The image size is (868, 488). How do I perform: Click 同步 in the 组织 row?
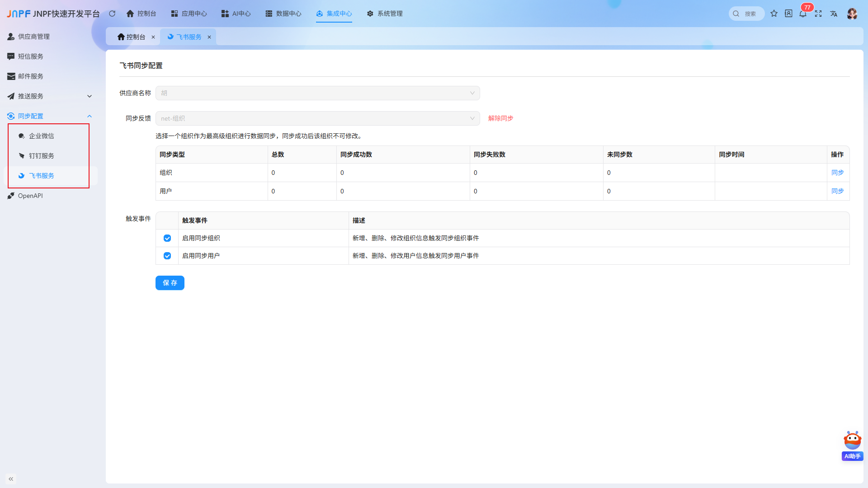click(838, 173)
